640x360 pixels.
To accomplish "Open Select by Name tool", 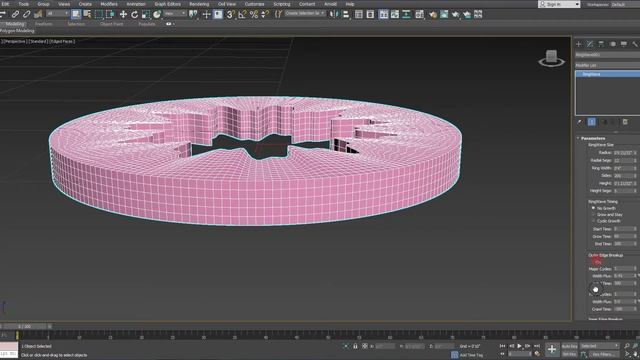I will pos(87,14).
